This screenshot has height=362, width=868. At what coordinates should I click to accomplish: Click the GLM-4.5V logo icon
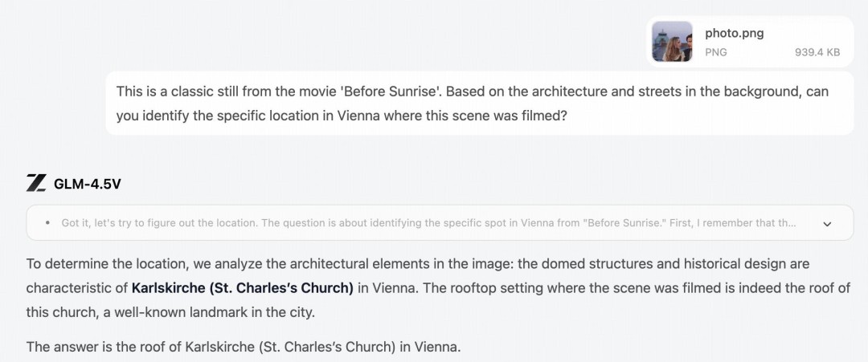pyautogui.click(x=36, y=183)
